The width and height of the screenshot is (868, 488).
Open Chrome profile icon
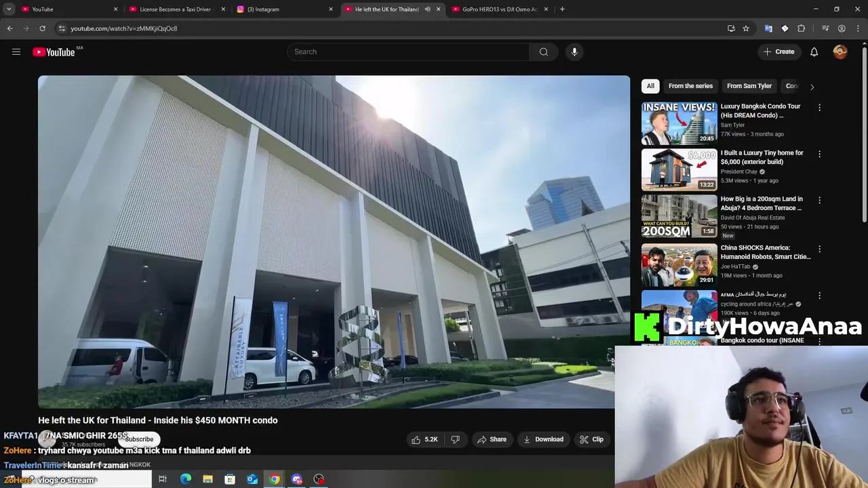(x=842, y=28)
